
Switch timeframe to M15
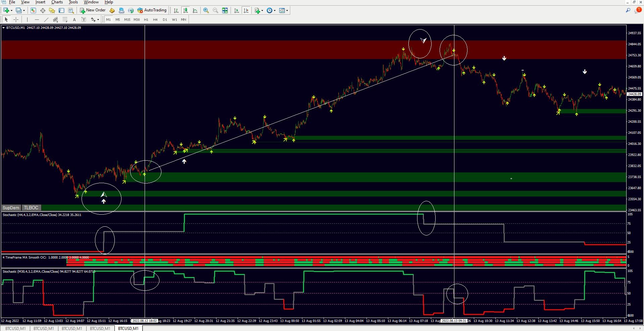[x=127, y=19]
